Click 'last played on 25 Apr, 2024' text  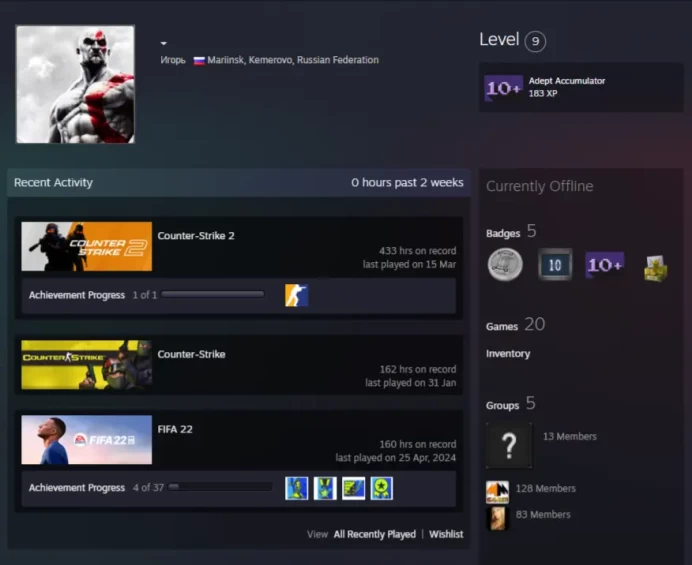pyautogui.click(x=395, y=458)
